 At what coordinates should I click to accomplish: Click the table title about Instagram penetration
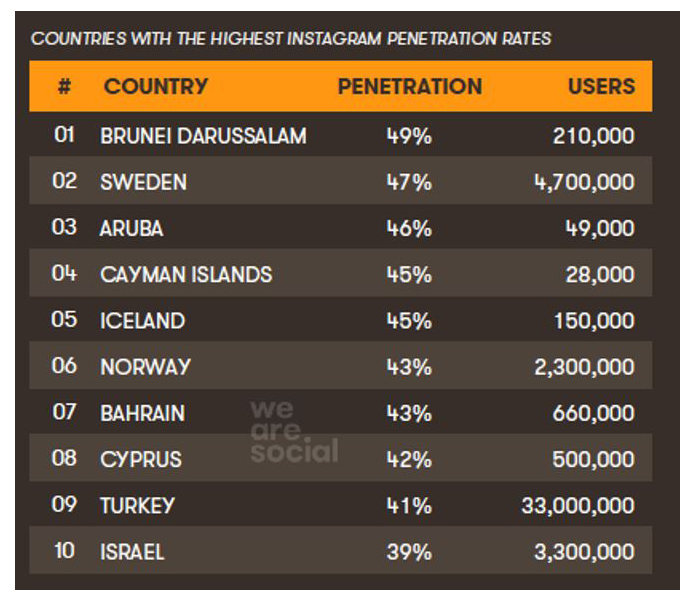point(291,39)
